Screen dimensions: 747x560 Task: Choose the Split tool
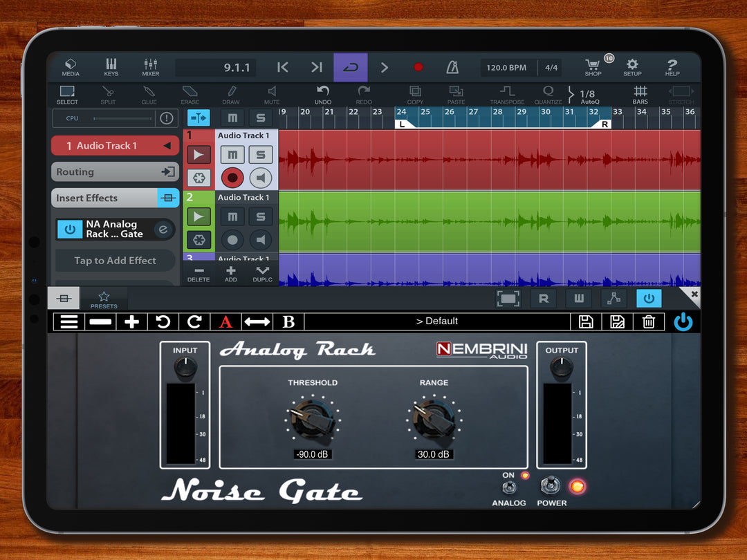[x=108, y=95]
